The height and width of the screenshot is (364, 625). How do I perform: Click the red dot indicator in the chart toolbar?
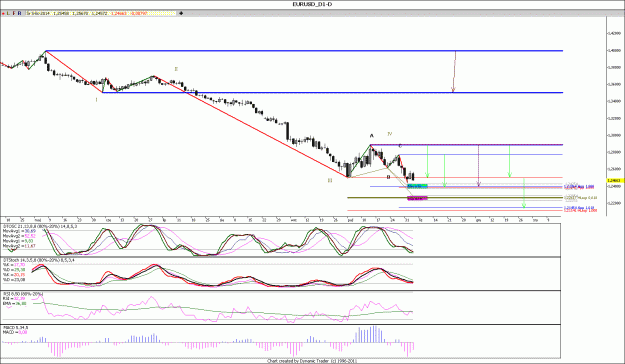(x=3, y=13)
